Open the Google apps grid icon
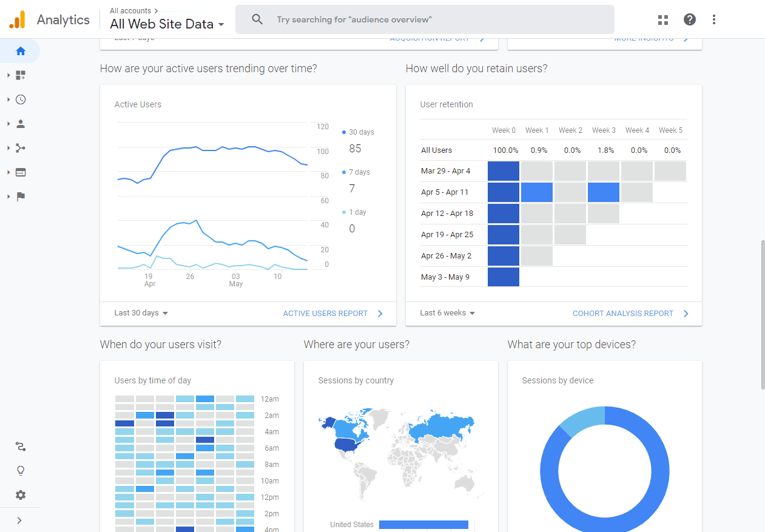765x532 pixels. [x=663, y=19]
